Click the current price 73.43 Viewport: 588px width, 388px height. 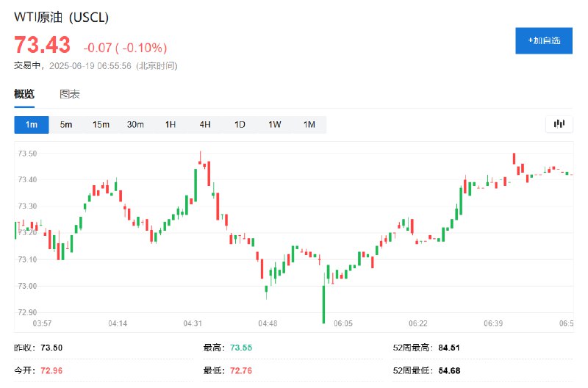pyautogui.click(x=42, y=45)
